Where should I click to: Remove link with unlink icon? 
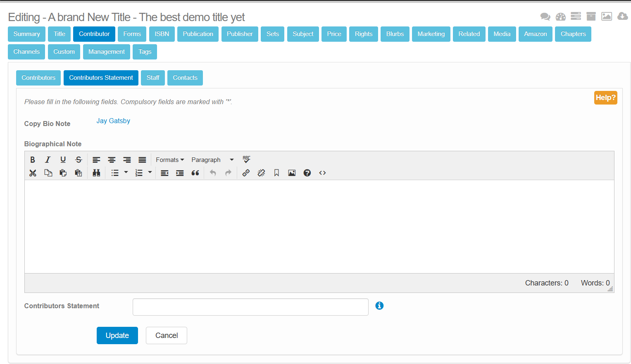tap(261, 173)
